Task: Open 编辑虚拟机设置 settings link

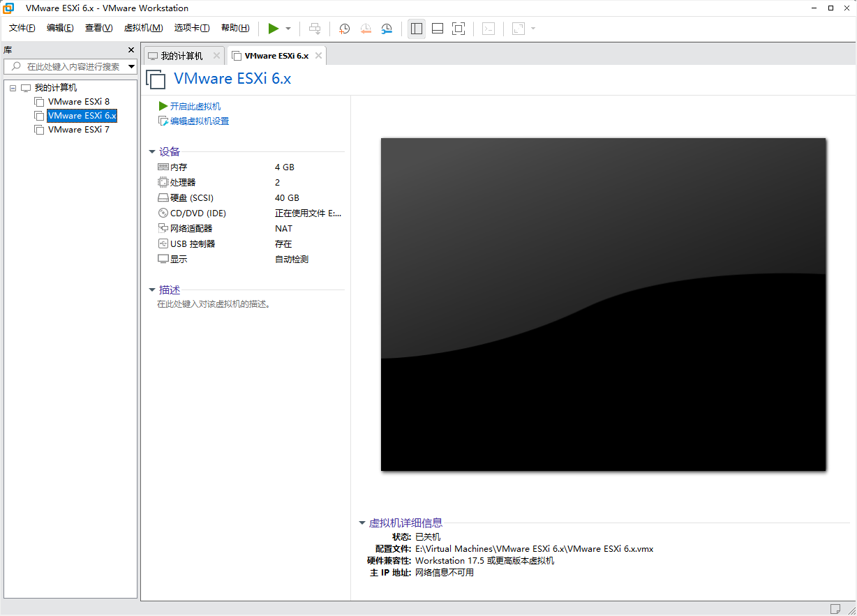Action: [200, 120]
